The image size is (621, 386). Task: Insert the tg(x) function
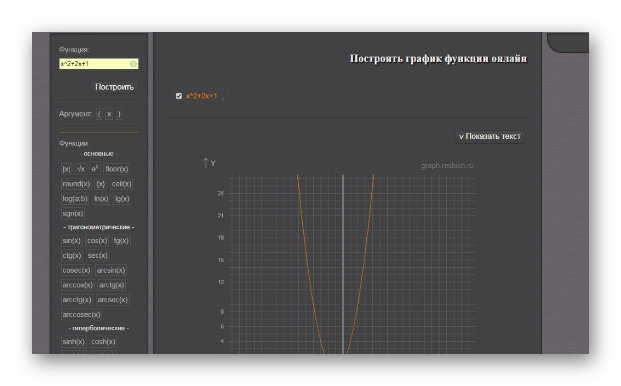121,241
